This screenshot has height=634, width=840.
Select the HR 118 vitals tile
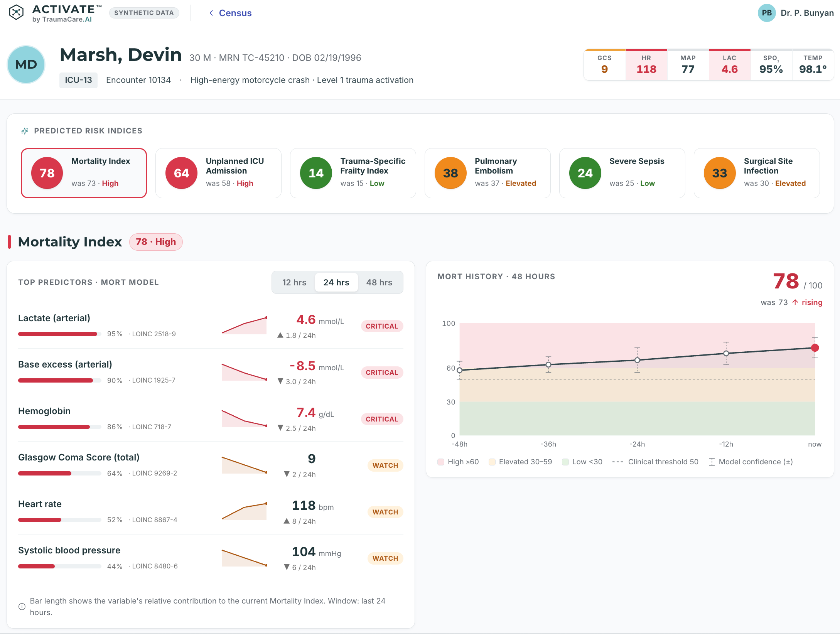[x=646, y=65]
